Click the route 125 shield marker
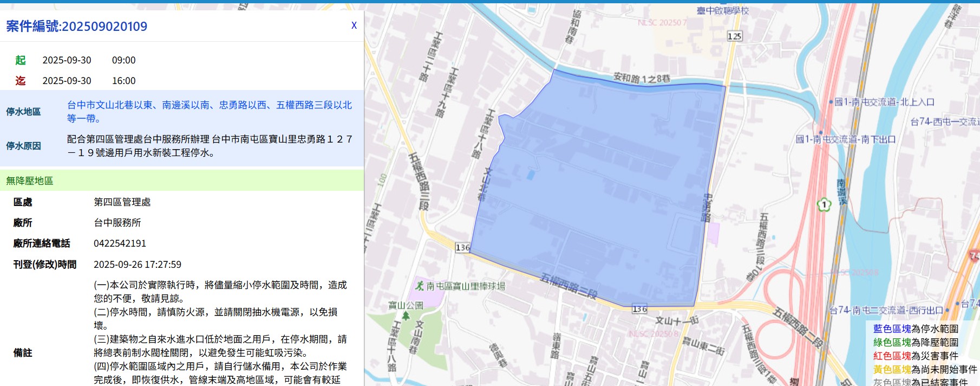This screenshot has width=980, height=386. click(734, 36)
